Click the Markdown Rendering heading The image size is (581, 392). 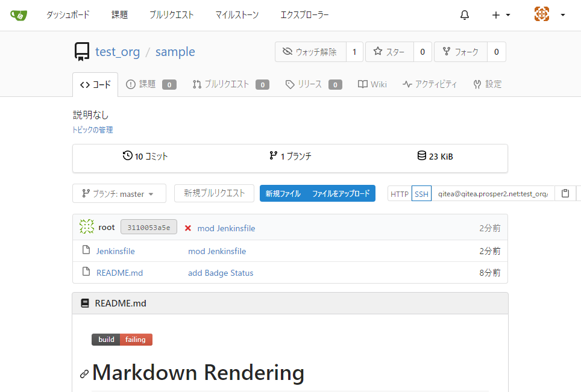[x=198, y=372]
